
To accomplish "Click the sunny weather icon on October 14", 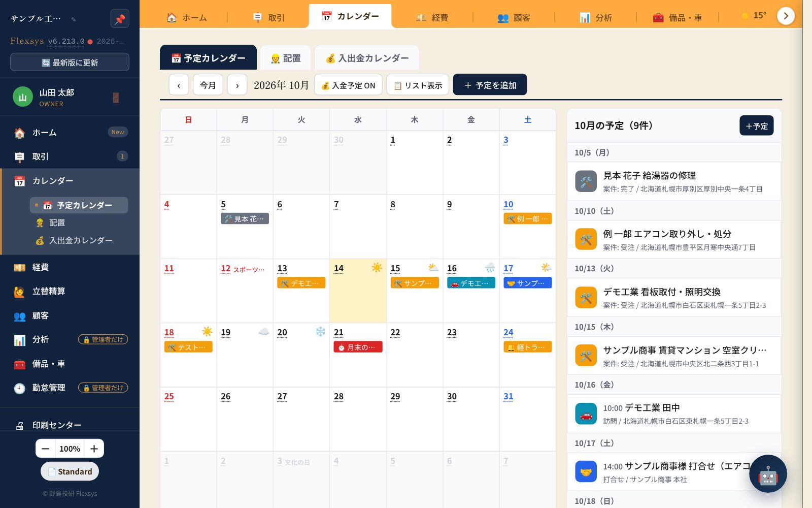I will [377, 267].
